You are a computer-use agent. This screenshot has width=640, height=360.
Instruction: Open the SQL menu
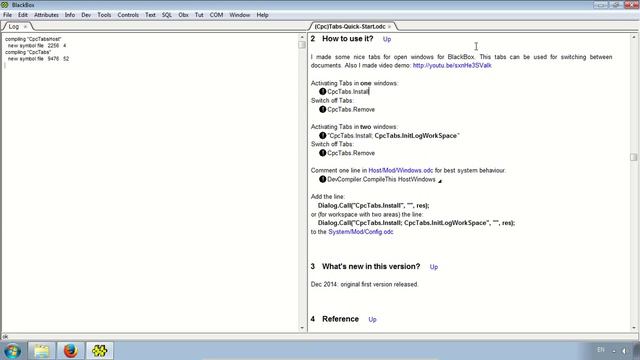pos(167,15)
